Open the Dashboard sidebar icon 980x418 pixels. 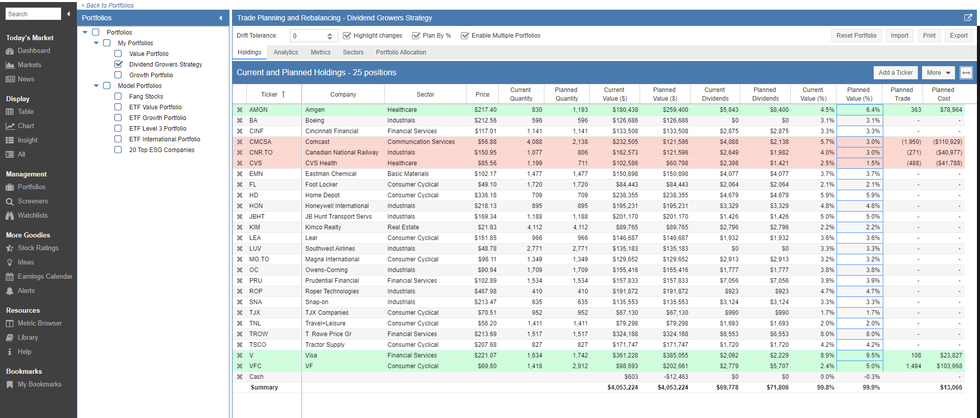tap(10, 51)
